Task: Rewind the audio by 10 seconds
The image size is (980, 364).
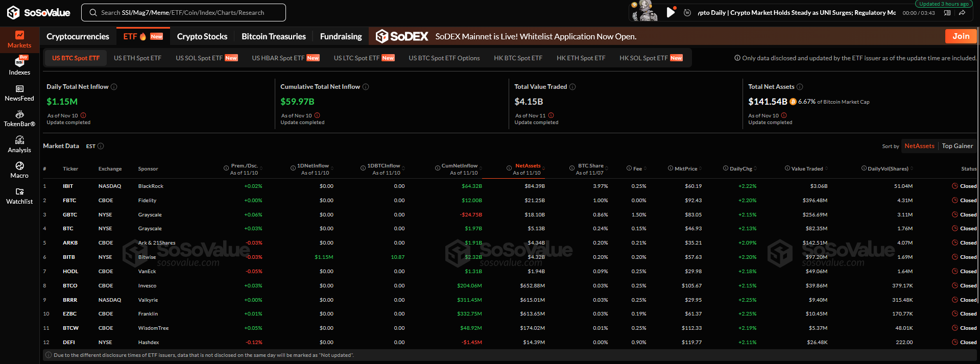Action: tap(687, 13)
